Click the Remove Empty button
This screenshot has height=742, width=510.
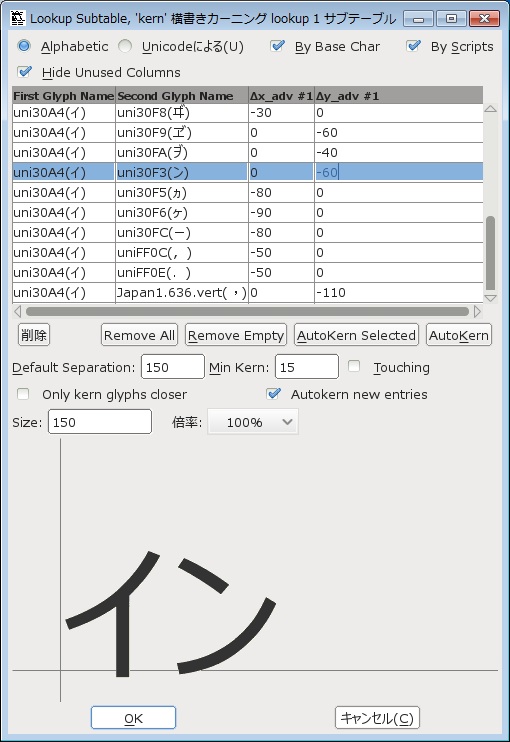[236, 335]
